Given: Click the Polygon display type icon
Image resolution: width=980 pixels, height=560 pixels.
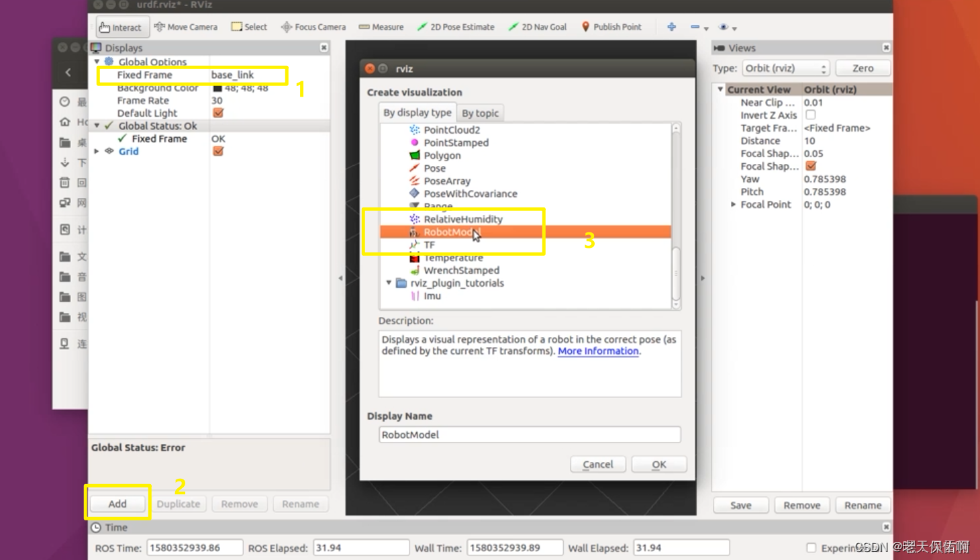Looking at the screenshot, I should [415, 155].
